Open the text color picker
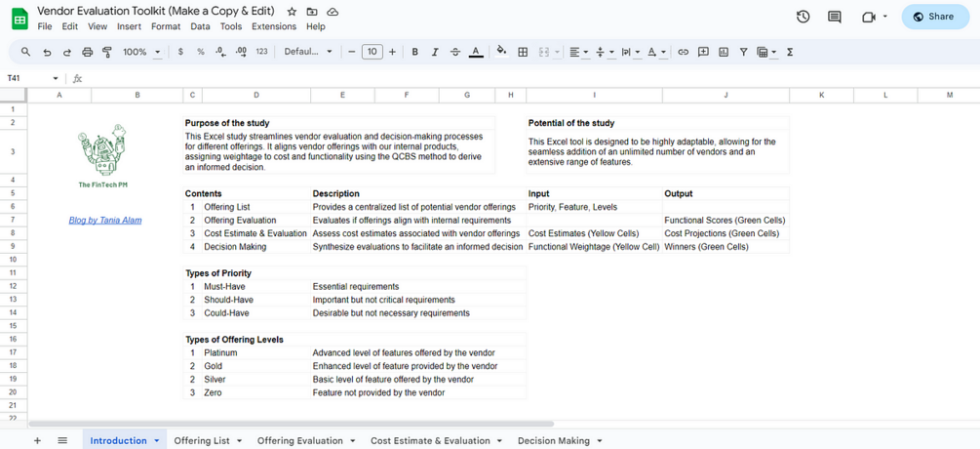 (x=476, y=52)
